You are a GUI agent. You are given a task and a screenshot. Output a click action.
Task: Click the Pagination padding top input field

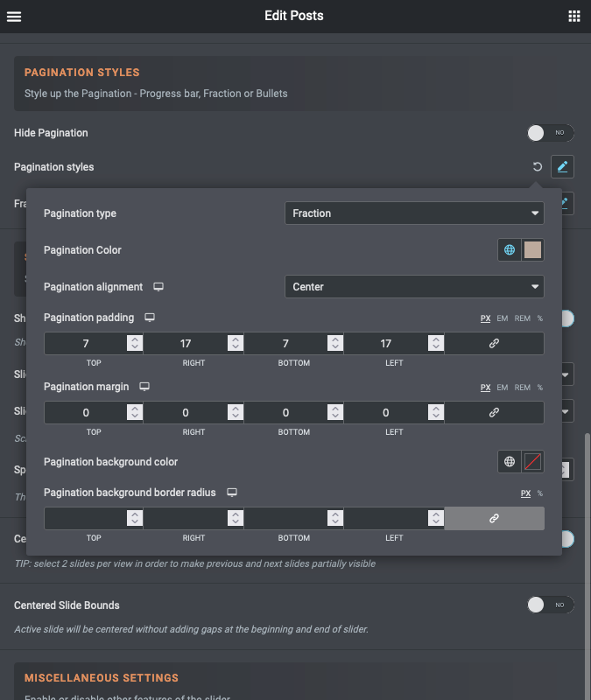tap(86, 344)
